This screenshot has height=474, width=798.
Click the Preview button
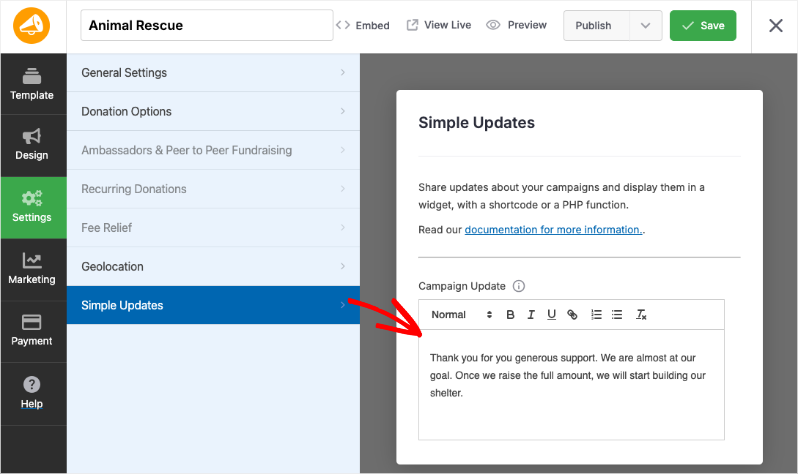tap(516, 25)
